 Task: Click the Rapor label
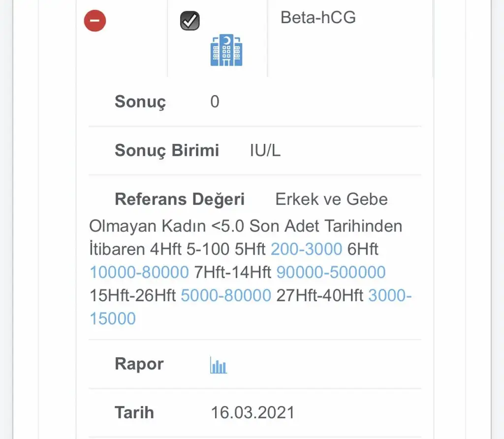point(139,364)
